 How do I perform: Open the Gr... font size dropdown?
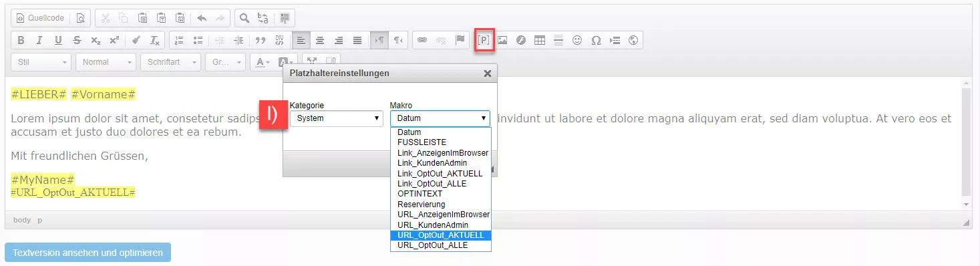tap(225, 62)
